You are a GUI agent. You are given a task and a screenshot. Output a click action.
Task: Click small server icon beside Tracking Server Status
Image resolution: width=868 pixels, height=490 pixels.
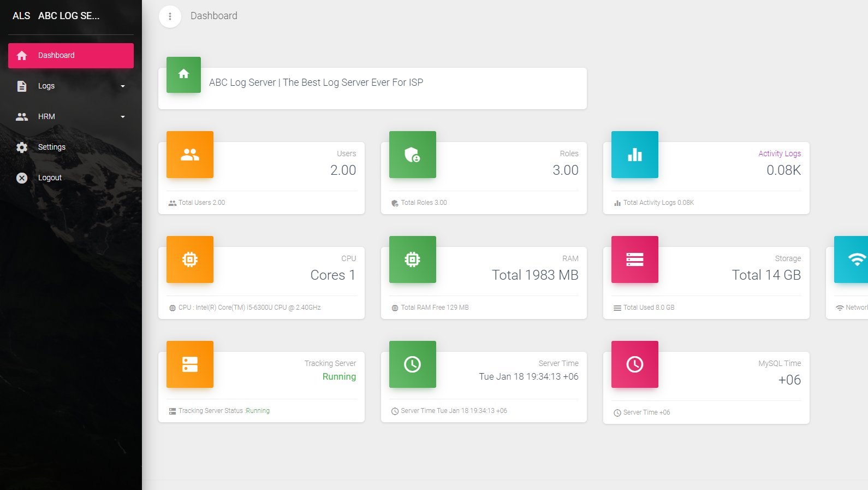173,411
